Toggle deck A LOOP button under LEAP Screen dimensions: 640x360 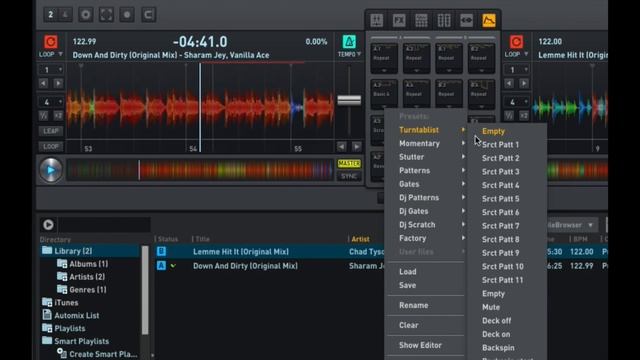51,147
